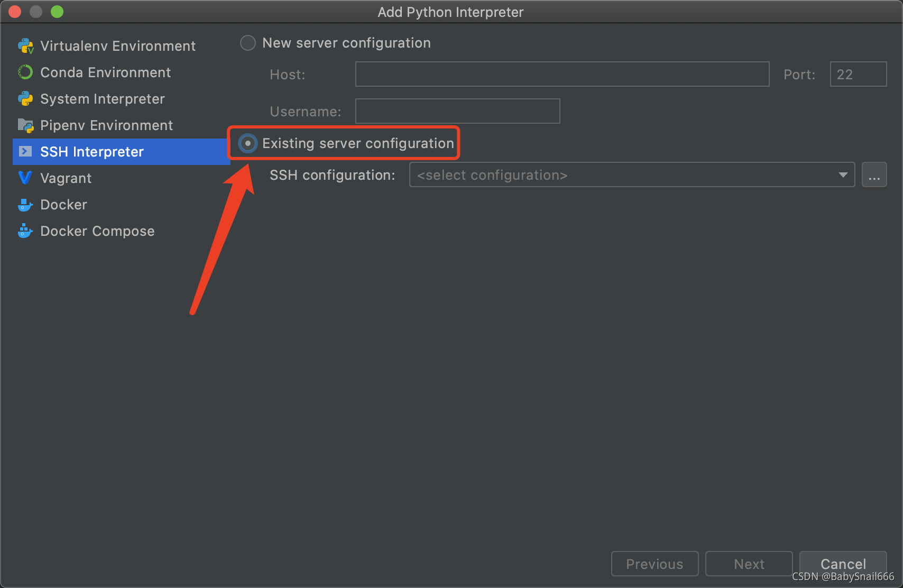Screen dimensions: 903x588
Task: Select the Conda Environment icon
Action: (x=25, y=72)
